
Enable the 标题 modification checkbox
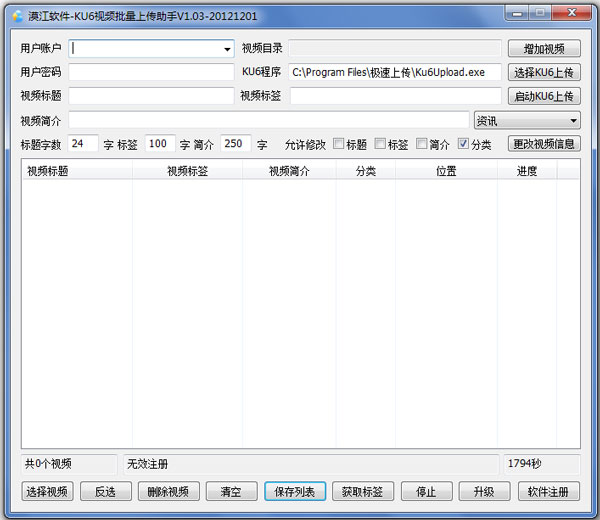pyautogui.click(x=339, y=144)
